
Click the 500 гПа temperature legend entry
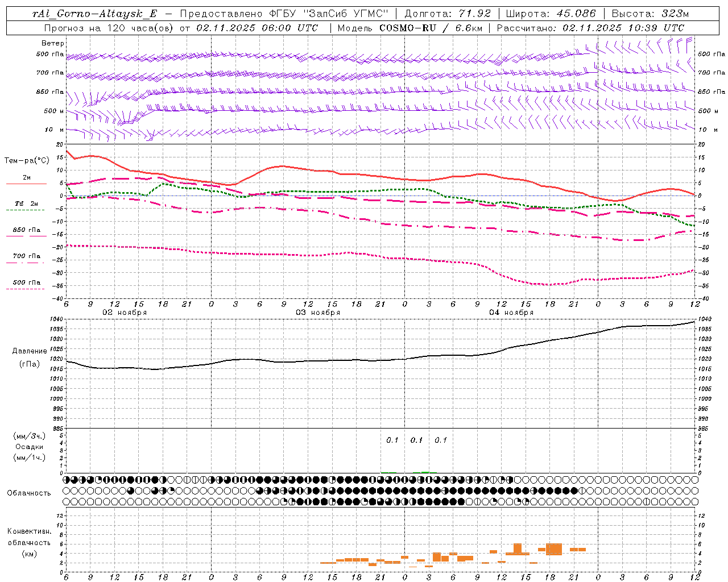27,282
